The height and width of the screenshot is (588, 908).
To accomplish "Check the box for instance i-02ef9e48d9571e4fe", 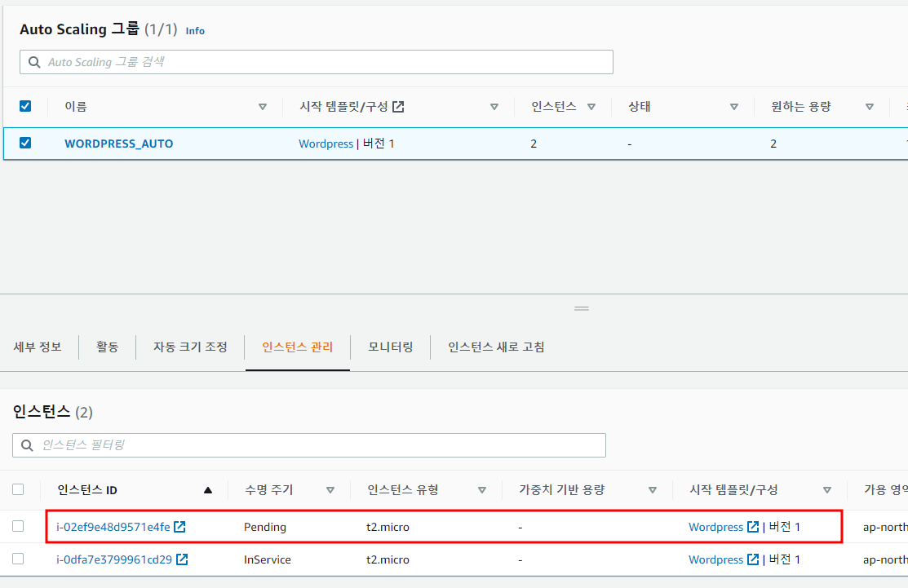I will point(18,526).
